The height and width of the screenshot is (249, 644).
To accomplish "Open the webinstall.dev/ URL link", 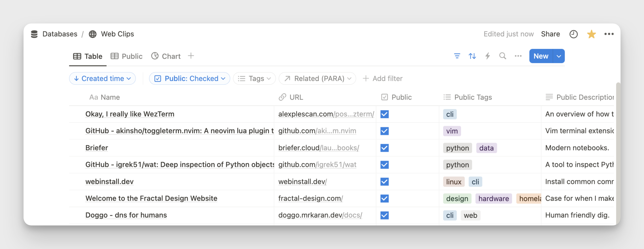I will [303, 181].
